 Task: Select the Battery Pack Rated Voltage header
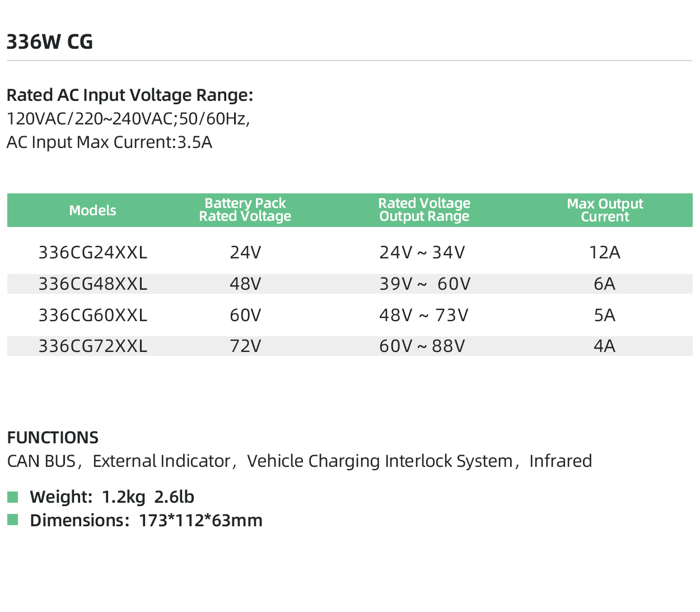(x=245, y=210)
